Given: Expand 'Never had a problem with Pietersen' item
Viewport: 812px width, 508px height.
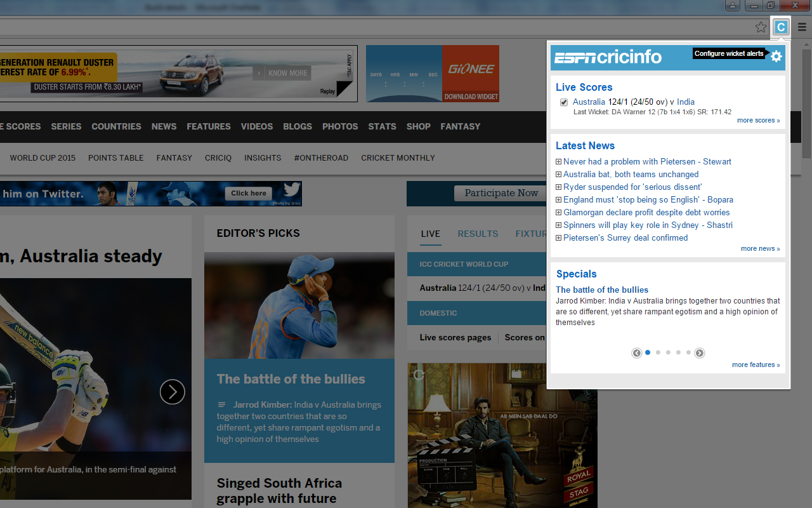Looking at the screenshot, I should click(558, 162).
